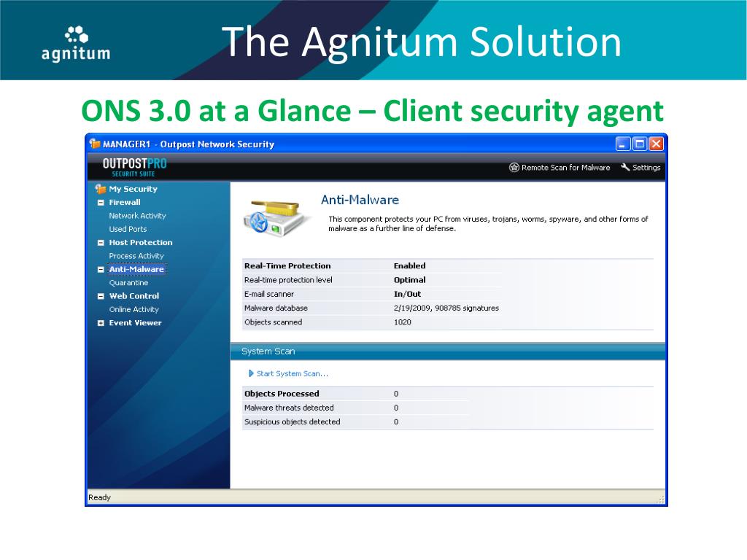Click the Anti-Malware brush and drive icon
747x560 pixels.
coord(275,219)
